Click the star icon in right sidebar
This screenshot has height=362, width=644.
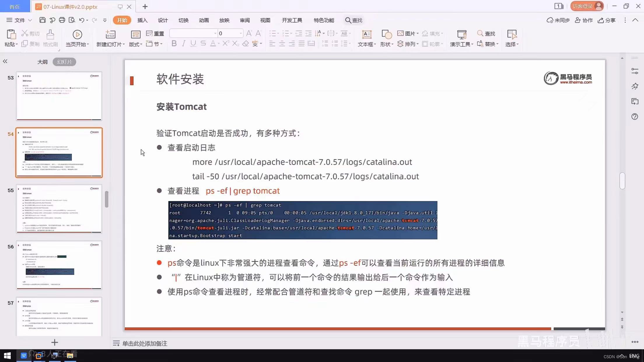(x=635, y=86)
